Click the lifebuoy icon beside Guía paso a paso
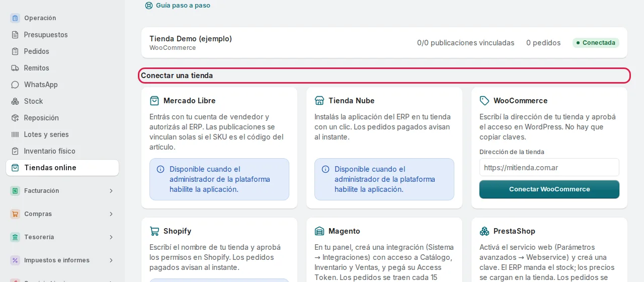The width and height of the screenshot is (644, 282). coord(149,6)
